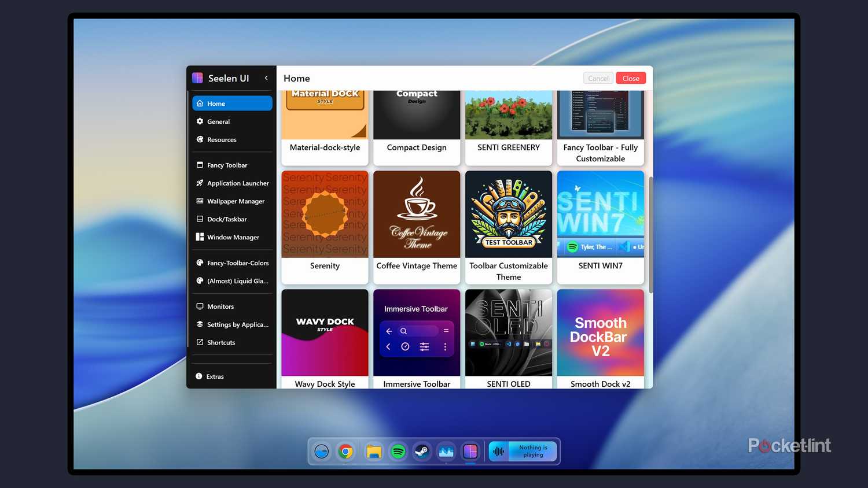
Task: Open Wallpaper Manager settings
Action: (232, 201)
